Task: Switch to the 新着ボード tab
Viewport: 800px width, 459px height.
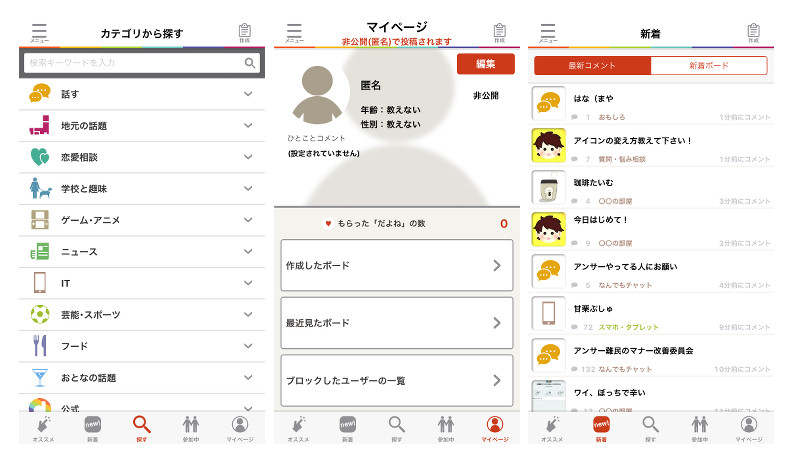Action: (709, 65)
